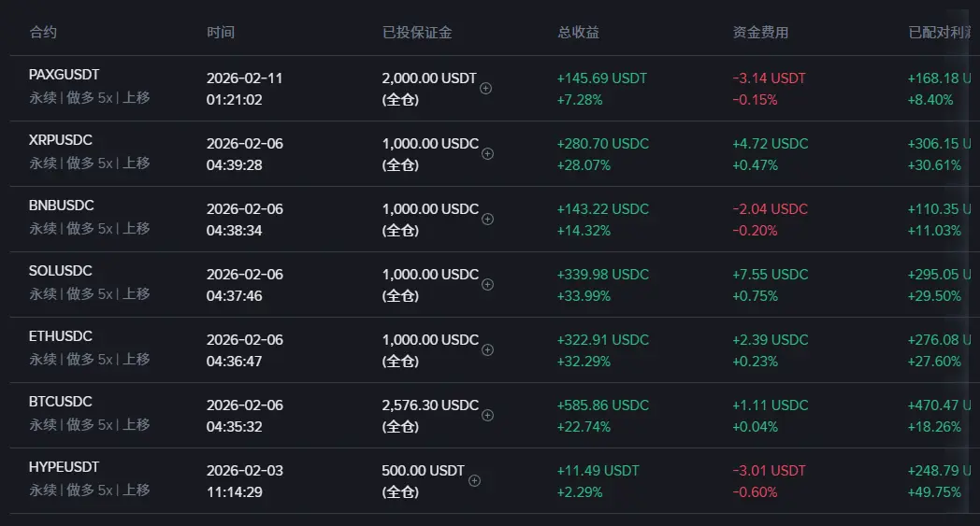Sort by the 合约 column header
Screen dimensions: 980x526
(43, 33)
